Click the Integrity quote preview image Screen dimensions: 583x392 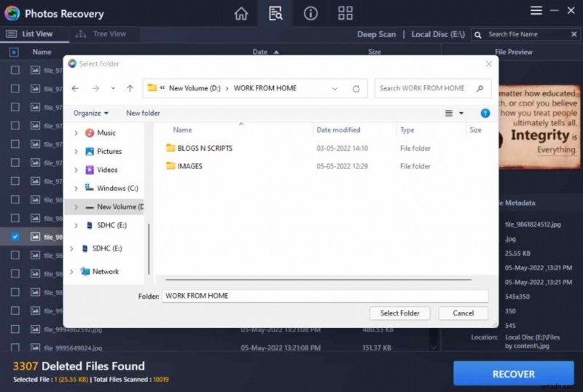(x=539, y=127)
